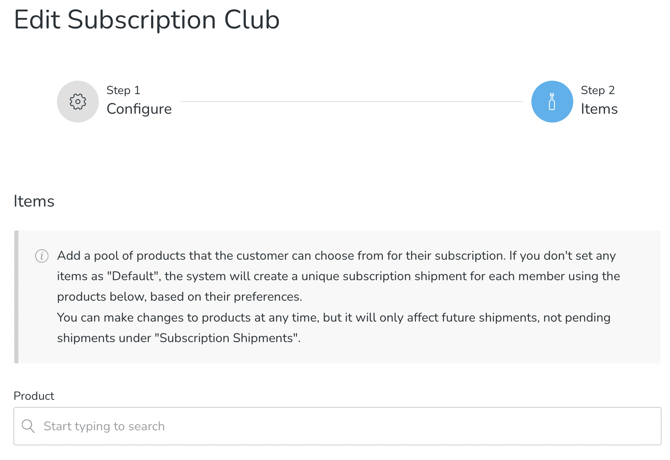Viewport: 670px width, 460px height.
Task: Click the Step 2 bottle icon
Action: click(551, 101)
